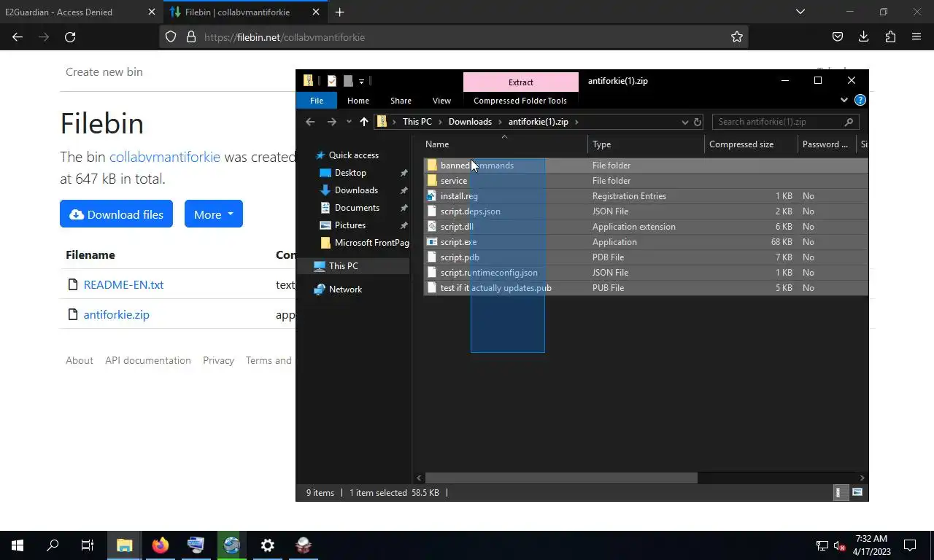Open Documents in navigation pane
934x560 pixels.
tap(357, 208)
